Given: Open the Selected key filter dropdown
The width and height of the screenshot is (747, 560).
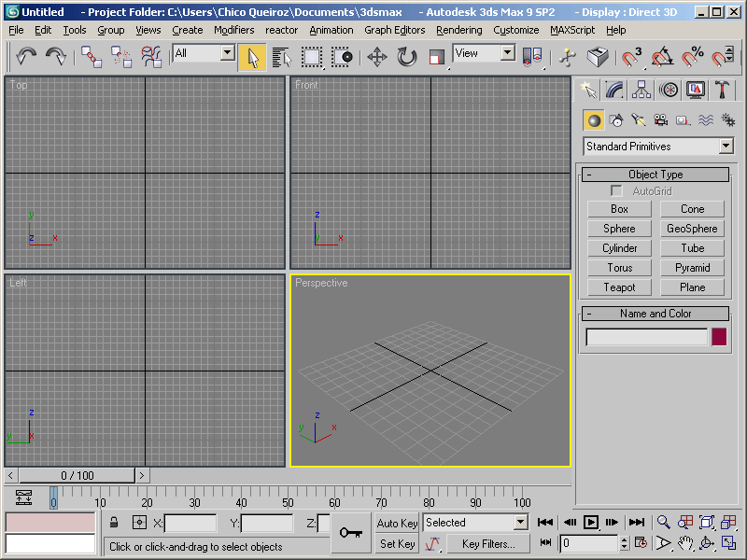Looking at the screenshot, I should tap(475, 523).
